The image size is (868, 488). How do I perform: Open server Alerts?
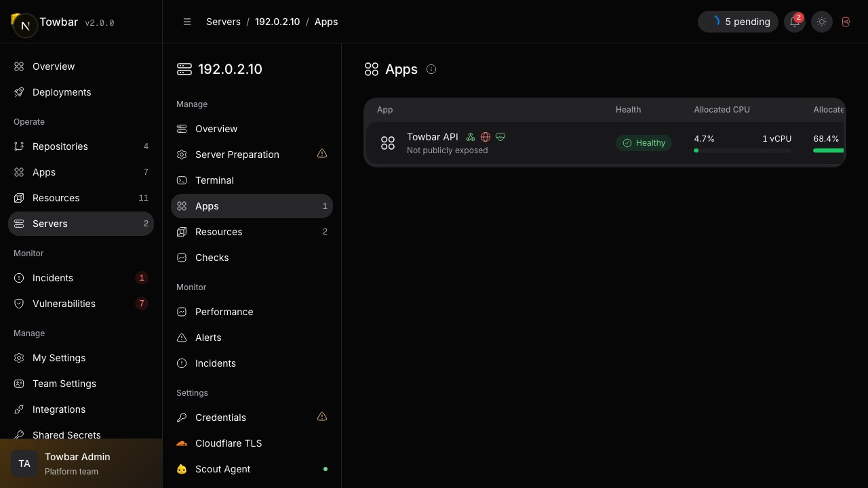click(x=252, y=338)
